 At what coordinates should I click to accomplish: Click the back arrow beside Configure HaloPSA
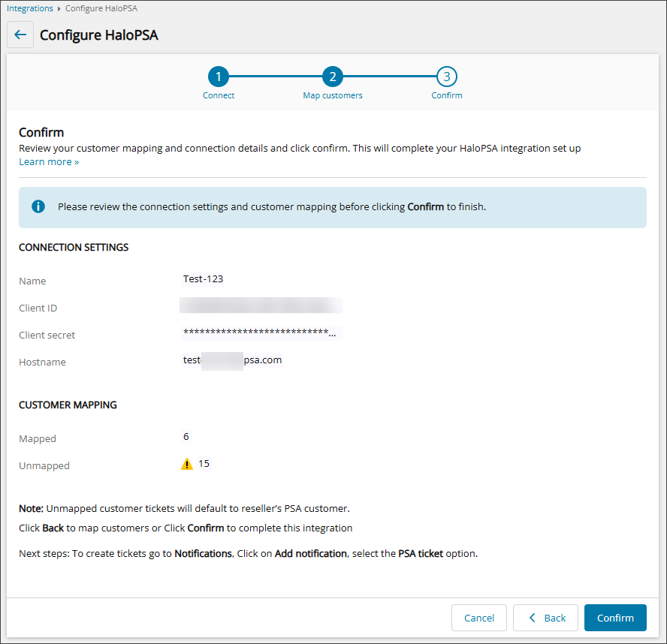coord(20,35)
